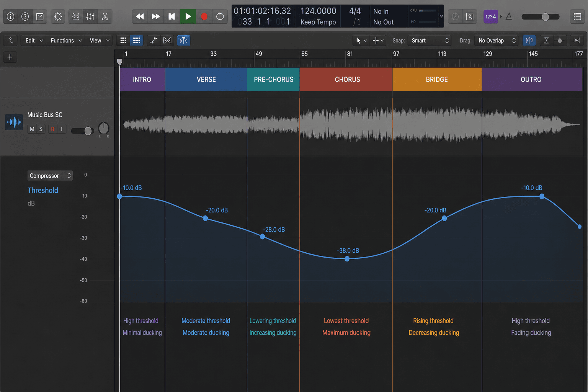Click the tuner button in control bar
The image size is (588, 392).
point(455,16)
